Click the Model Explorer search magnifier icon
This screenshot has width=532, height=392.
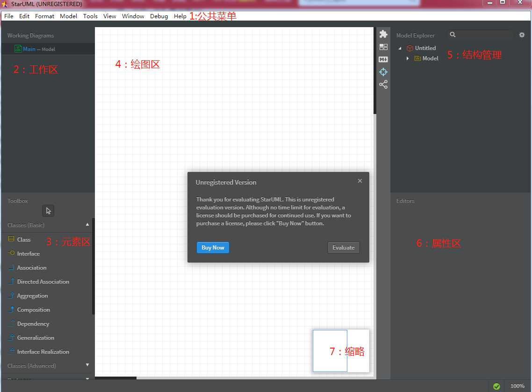453,34
